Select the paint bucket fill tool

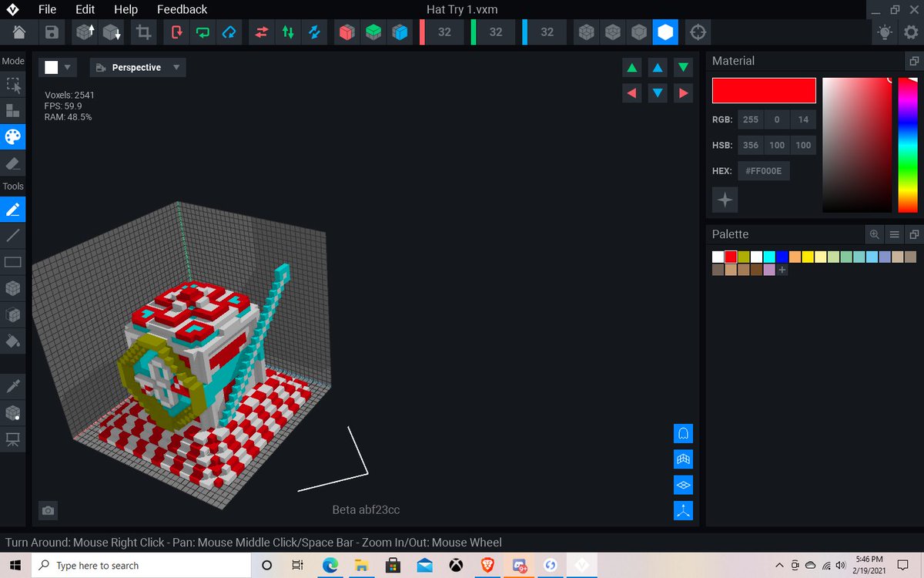12,341
